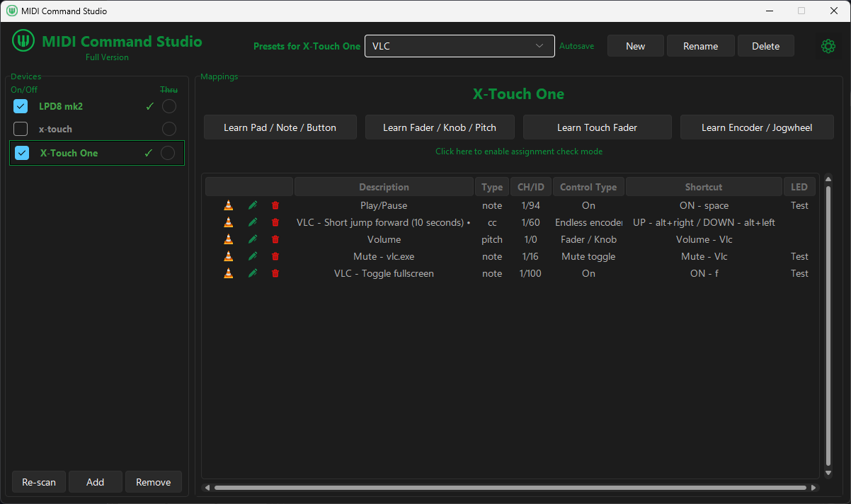Click VLC cone icon in Volume row
The image size is (851, 504).
pyautogui.click(x=228, y=239)
